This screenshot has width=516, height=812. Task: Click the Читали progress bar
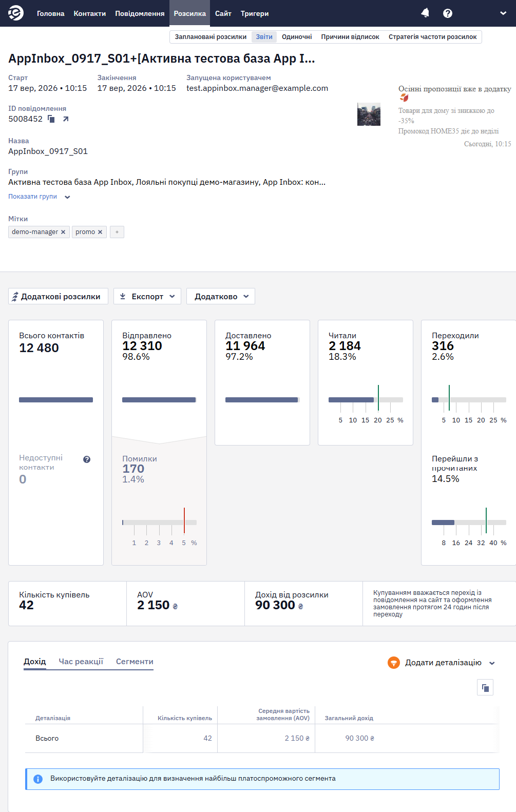click(x=366, y=400)
